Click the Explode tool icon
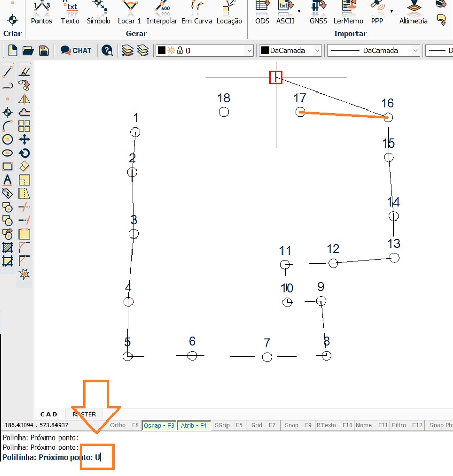453x476 pixels. (x=24, y=274)
